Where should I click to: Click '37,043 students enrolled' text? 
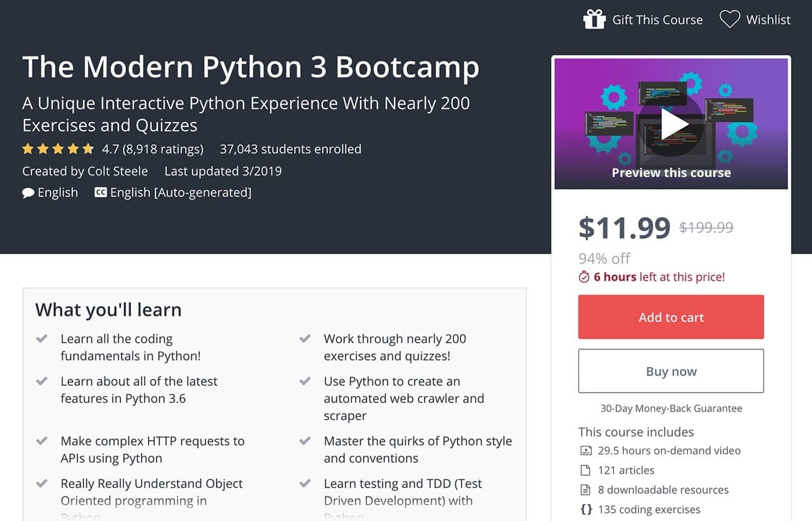(x=290, y=149)
